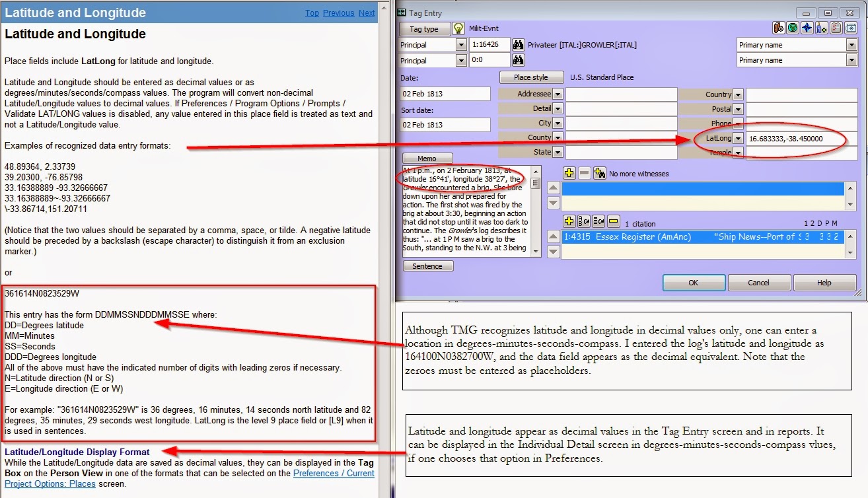Image resolution: width=868 pixels, height=498 pixels.
Task: Click the ID field containing 0:0
Action: [489, 60]
